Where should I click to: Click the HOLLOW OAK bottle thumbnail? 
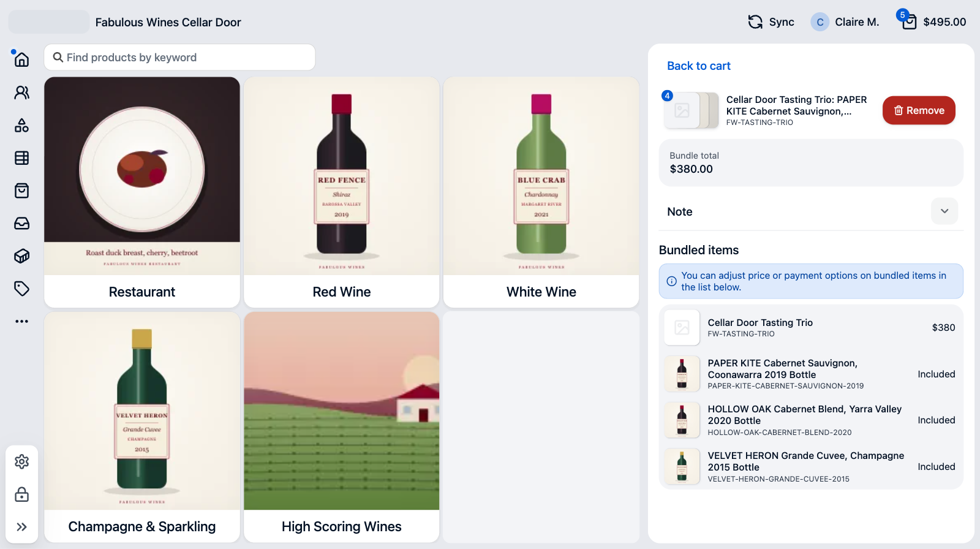coord(682,420)
